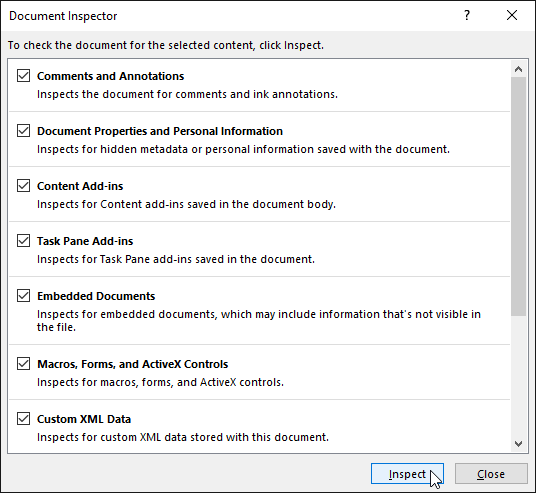
Task: Click the Content Add-ins description text
Action: point(186,204)
